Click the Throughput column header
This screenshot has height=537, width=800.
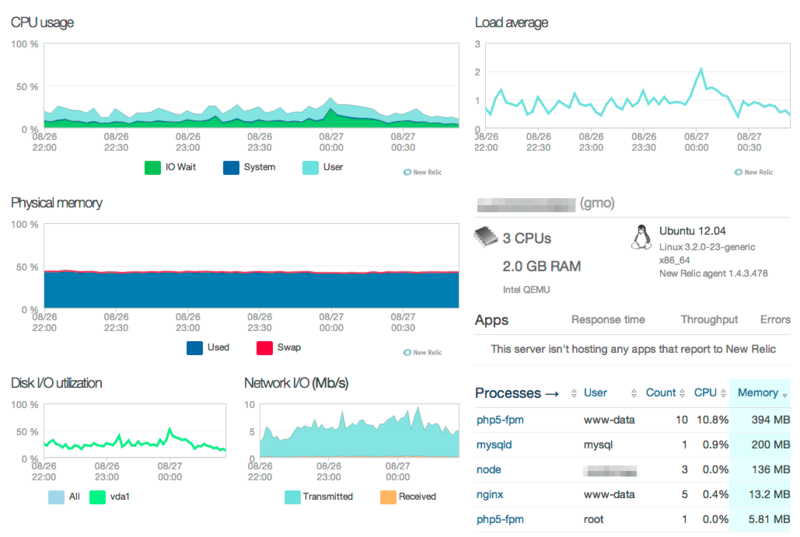709,320
